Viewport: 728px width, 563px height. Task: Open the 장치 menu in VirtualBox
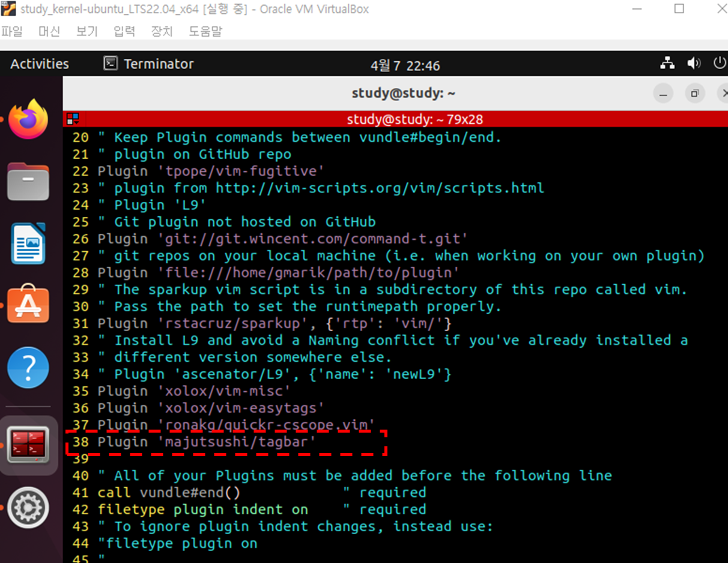(x=161, y=31)
